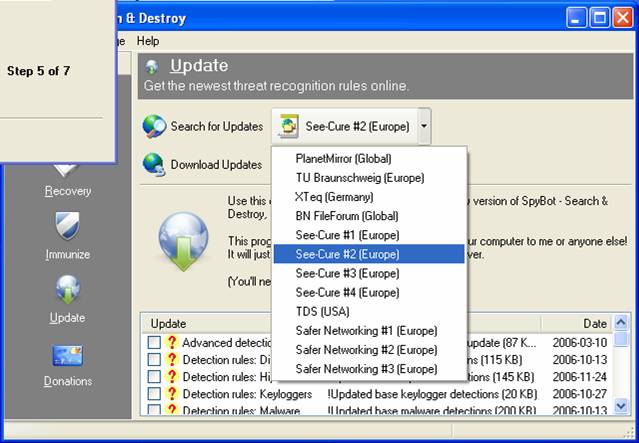Select highlighted See-Cure #2 (Europe) entry

pyautogui.click(x=369, y=254)
